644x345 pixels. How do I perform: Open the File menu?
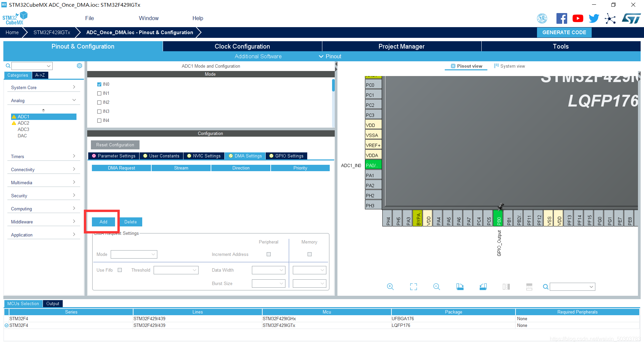[90, 18]
